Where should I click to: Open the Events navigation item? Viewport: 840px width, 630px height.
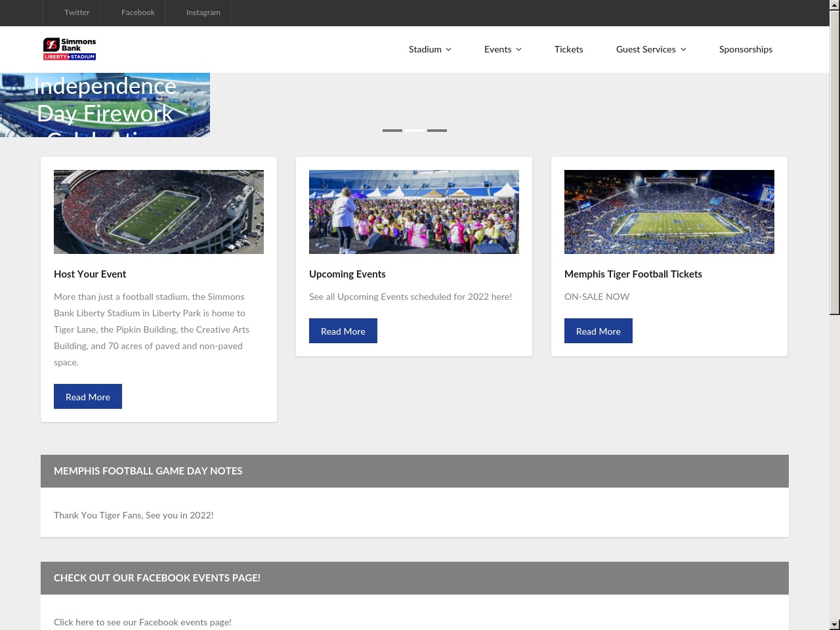pos(497,49)
